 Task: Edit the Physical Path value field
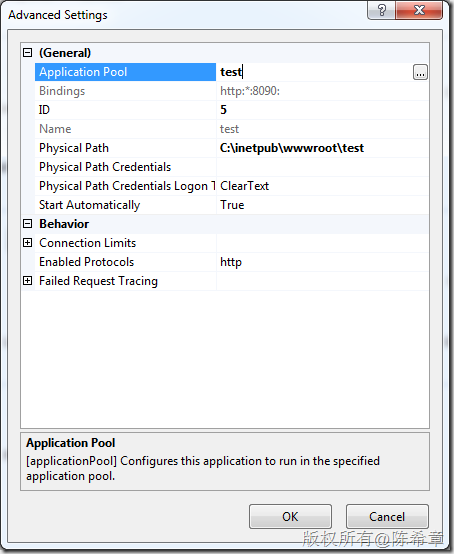tap(323, 148)
